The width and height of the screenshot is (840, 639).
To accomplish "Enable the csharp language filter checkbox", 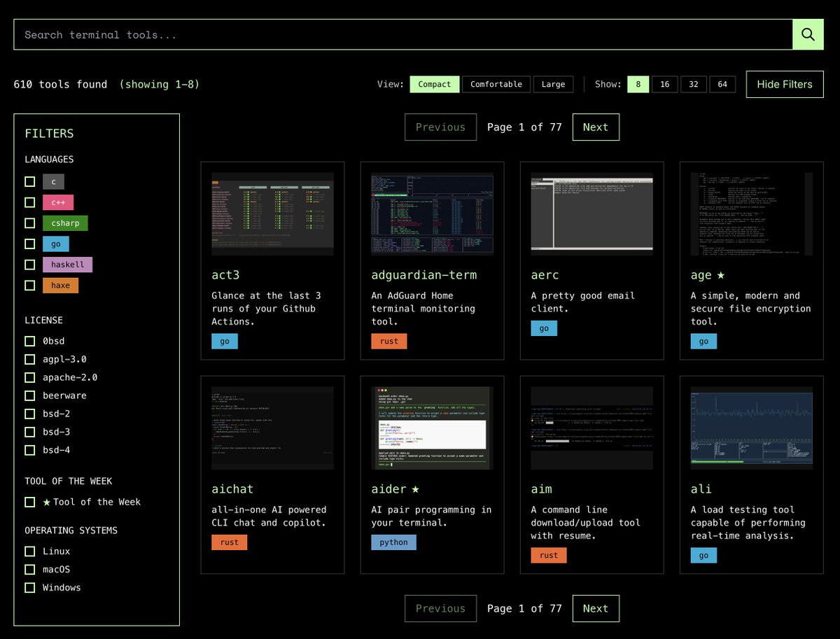I will 30,223.
